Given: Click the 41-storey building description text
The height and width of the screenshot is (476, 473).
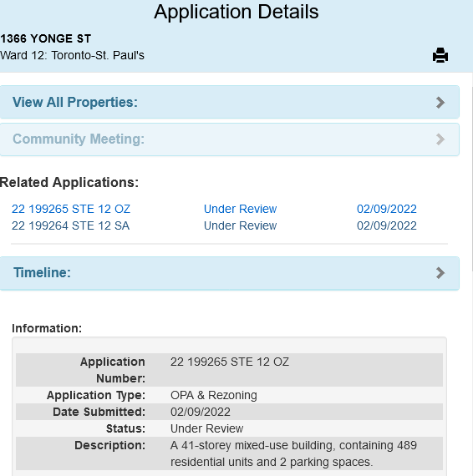Looking at the screenshot, I should 293,453.
